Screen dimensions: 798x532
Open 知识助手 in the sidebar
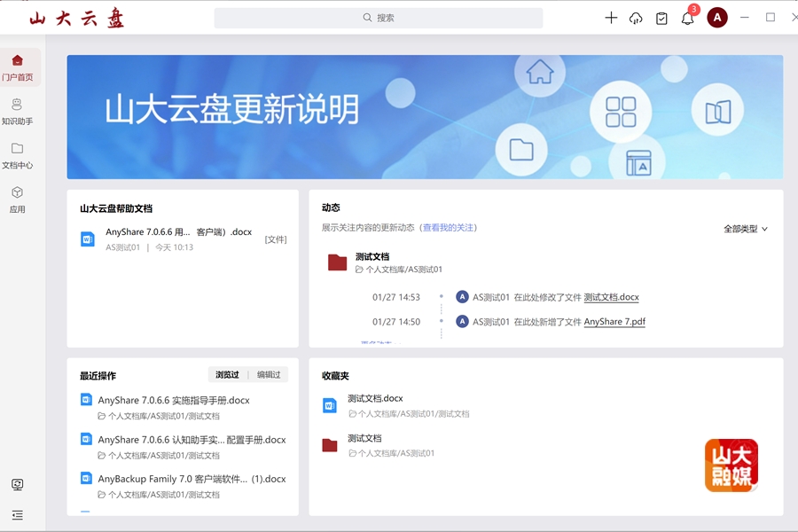click(x=17, y=112)
